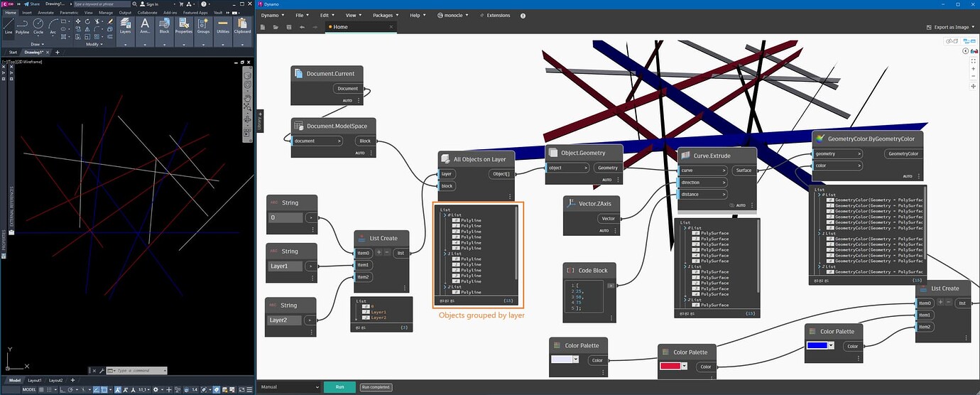
Task: Create a new Dynamo file icon
Action: pos(263,27)
